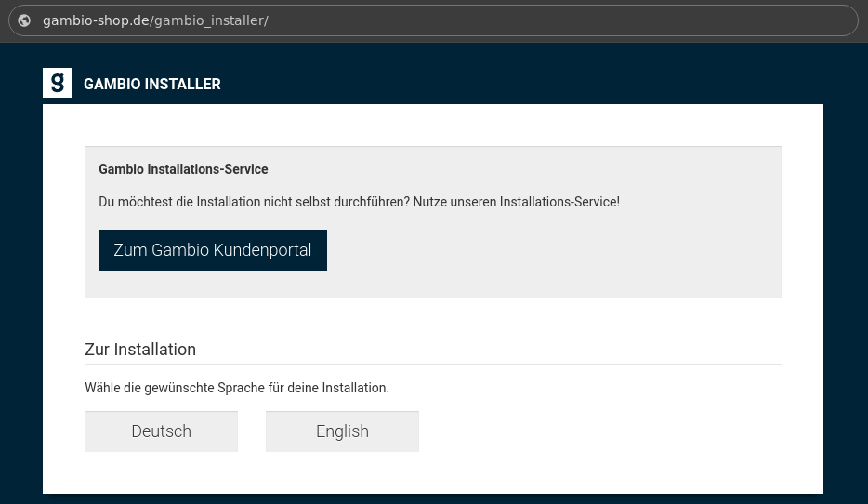
Task: Click the 'Zur Installation' heading
Action: [140, 350]
